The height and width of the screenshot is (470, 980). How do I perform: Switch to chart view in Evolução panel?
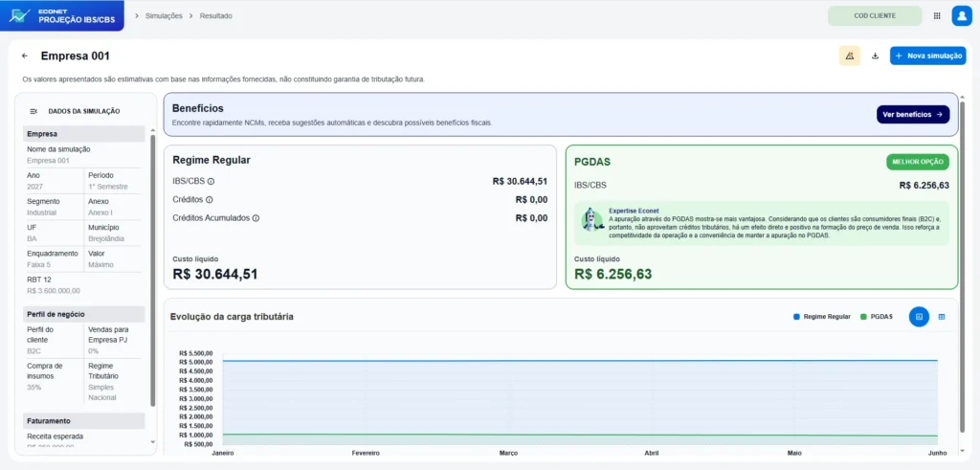[x=919, y=317]
